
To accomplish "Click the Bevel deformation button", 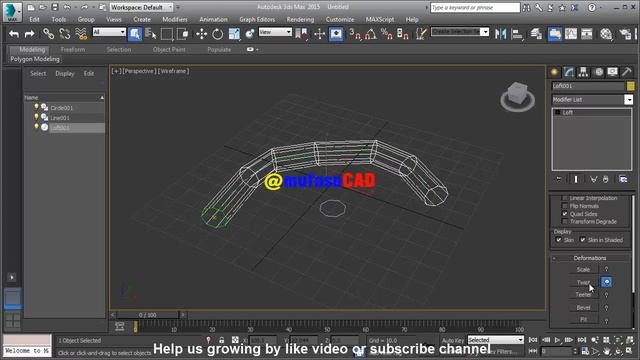I will tap(583, 307).
